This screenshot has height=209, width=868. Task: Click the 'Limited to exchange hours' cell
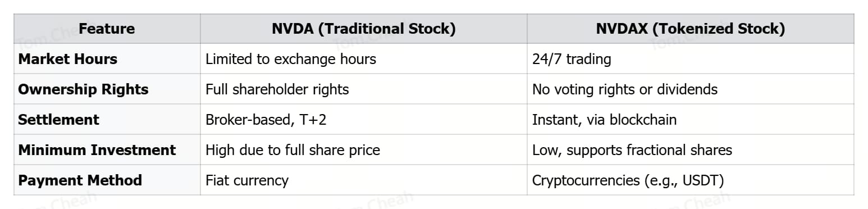(x=364, y=59)
